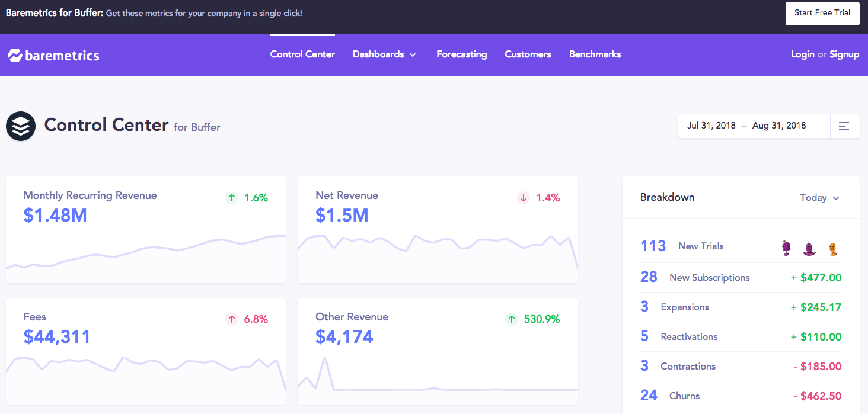Click the Login link
868x414 pixels.
pos(803,54)
